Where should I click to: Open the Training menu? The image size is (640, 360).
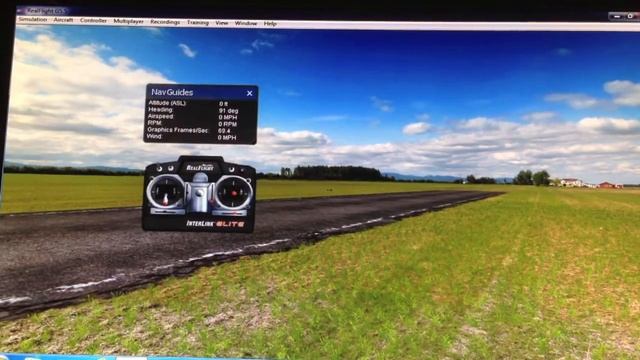click(198, 22)
